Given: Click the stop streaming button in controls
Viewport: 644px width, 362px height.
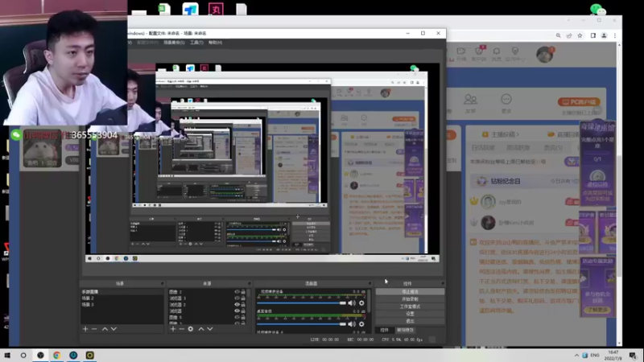Looking at the screenshot, I should coord(410,292).
